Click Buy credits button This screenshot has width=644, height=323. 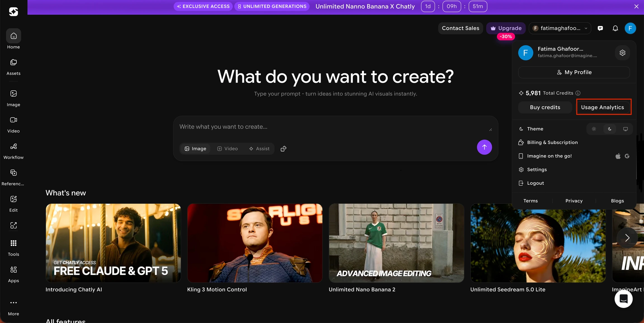(x=545, y=107)
